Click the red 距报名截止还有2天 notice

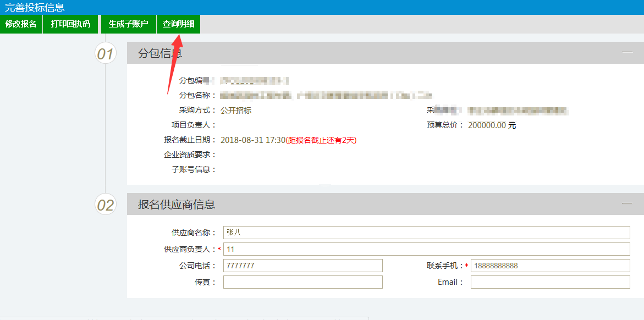point(321,140)
